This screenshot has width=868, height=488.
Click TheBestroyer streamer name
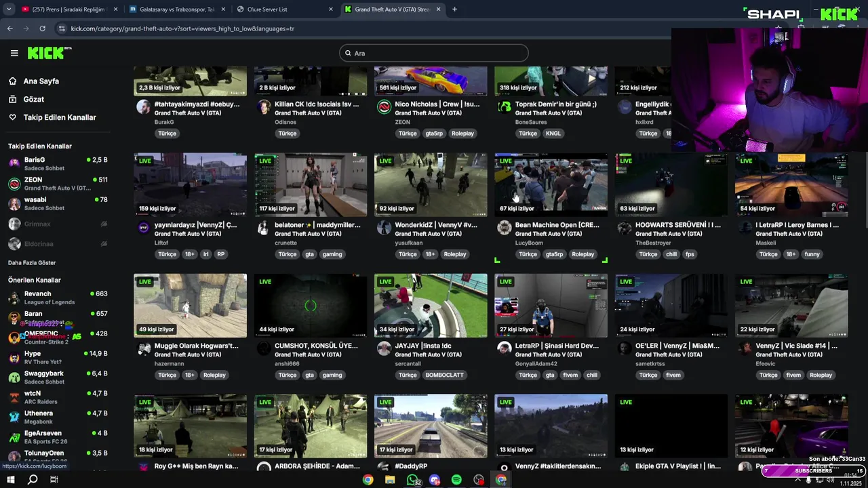coord(653,243)
